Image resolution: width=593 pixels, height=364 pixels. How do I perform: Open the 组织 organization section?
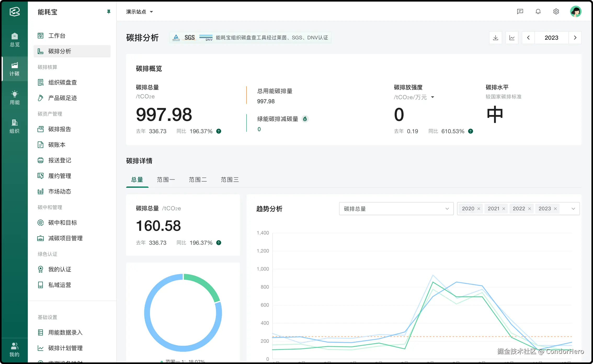[15, 126]
